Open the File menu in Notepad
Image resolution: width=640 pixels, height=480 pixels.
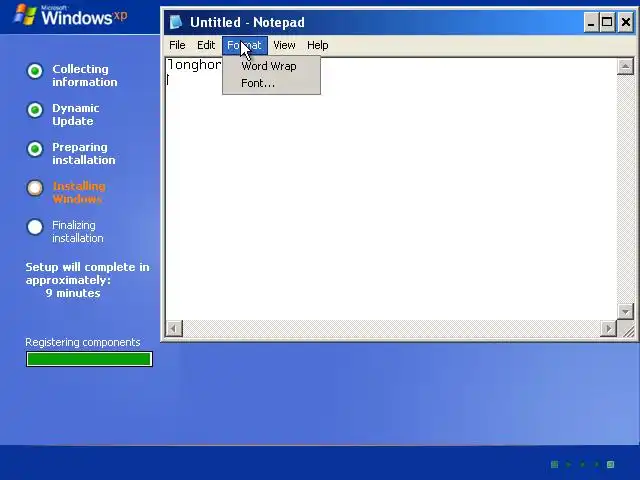point(177,45)
